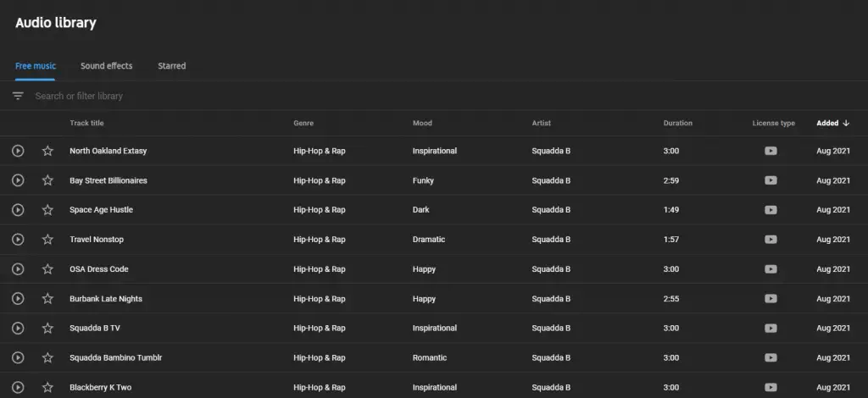Play the North Oakland Extasy track
This screenshot has width=868, height=398.
(18, 151)
